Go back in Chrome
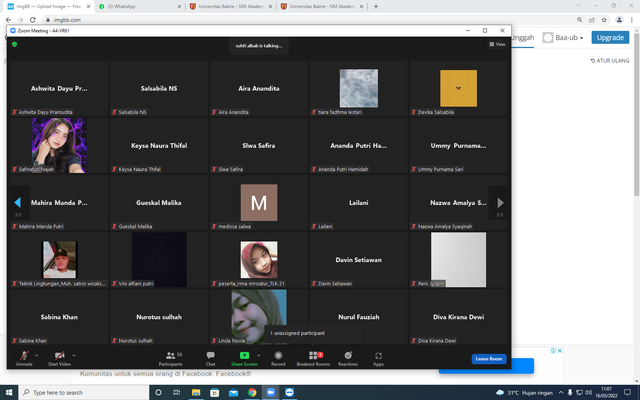 coord(8,20)
